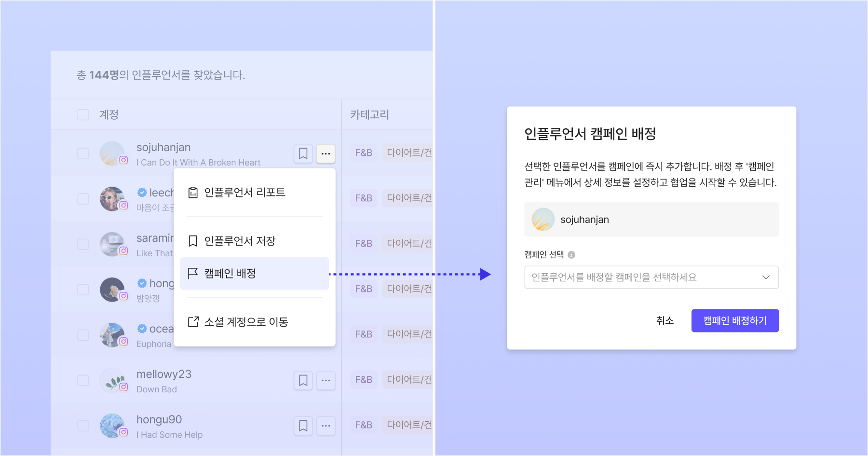Click the 취소 button in the dialog

click(x=665, y=320)
